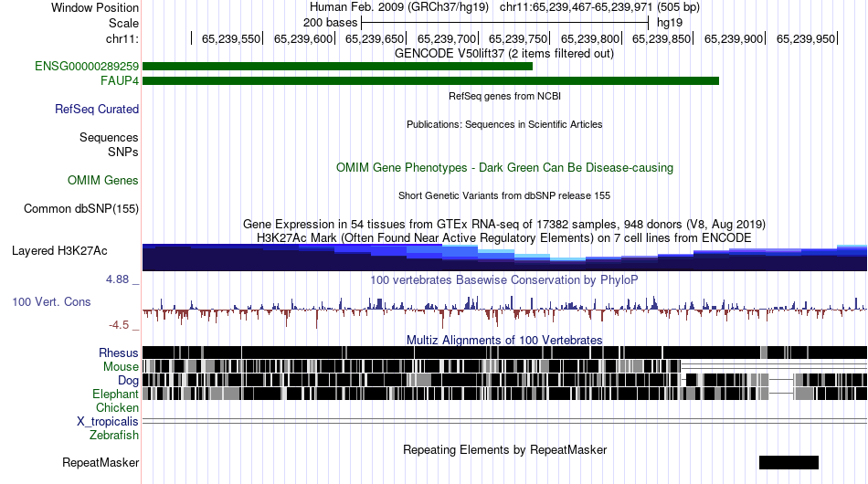Viewport: 868px width, 484px height.
Task: Click the hg19 label beside scale bar
Action: pyautogui.click(x=670, y=23)
